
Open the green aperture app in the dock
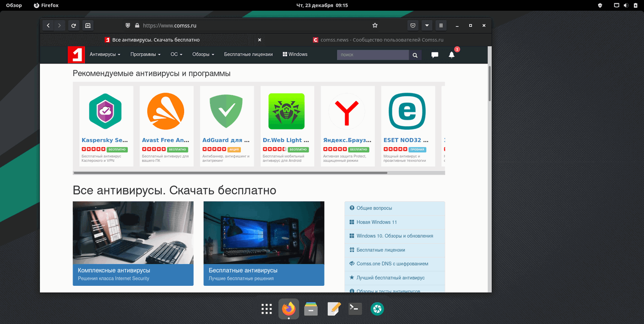point(377,309)
